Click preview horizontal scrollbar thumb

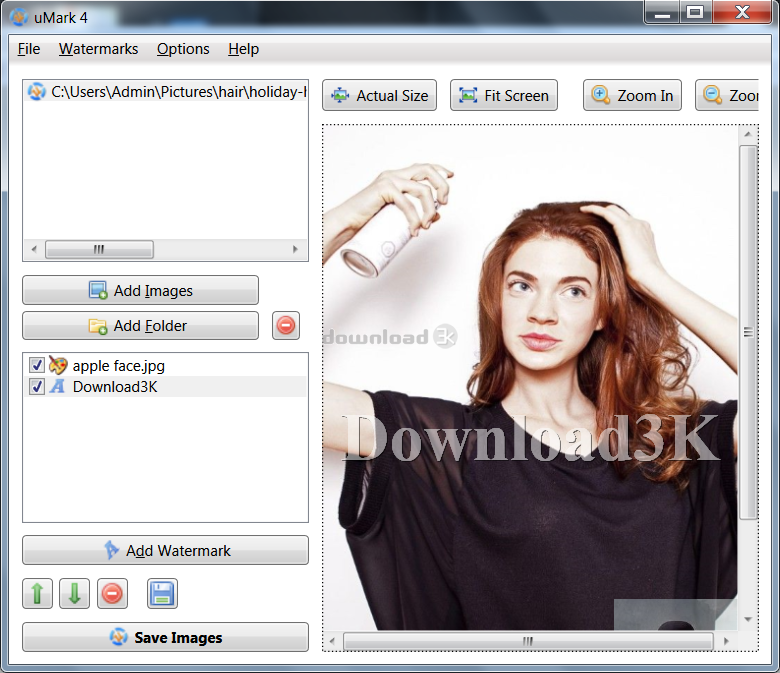528,641
